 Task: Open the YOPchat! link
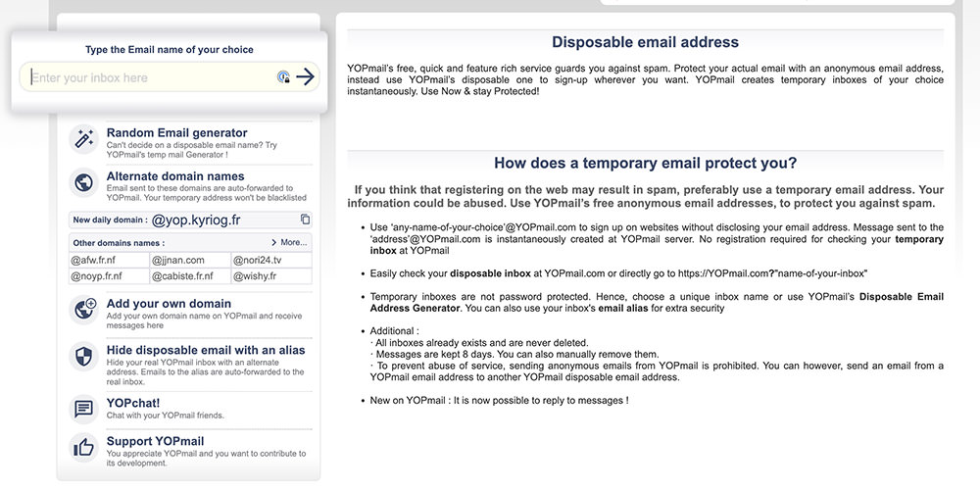pyautogui.click(x=133, y=403)
